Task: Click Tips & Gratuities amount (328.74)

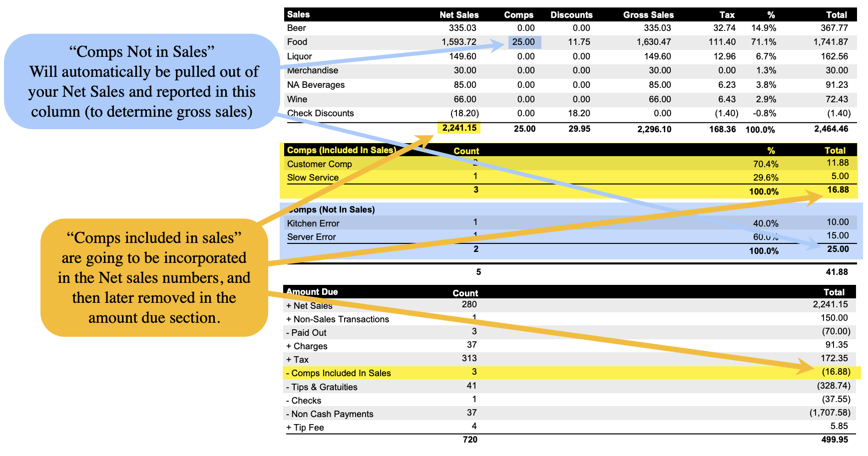Action: [834, 386]
